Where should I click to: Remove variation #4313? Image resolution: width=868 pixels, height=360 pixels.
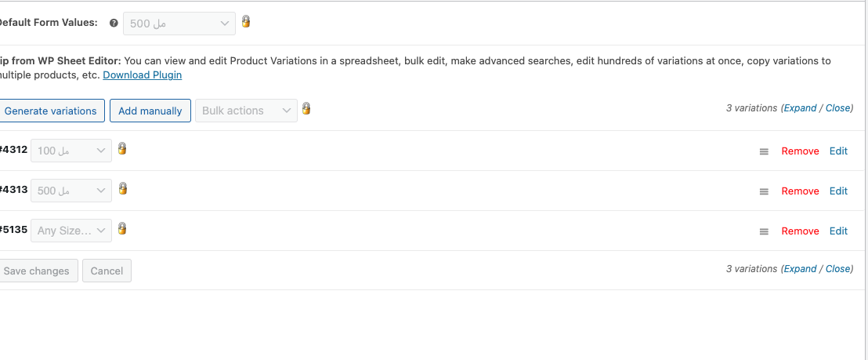click(x=800, y=191)
